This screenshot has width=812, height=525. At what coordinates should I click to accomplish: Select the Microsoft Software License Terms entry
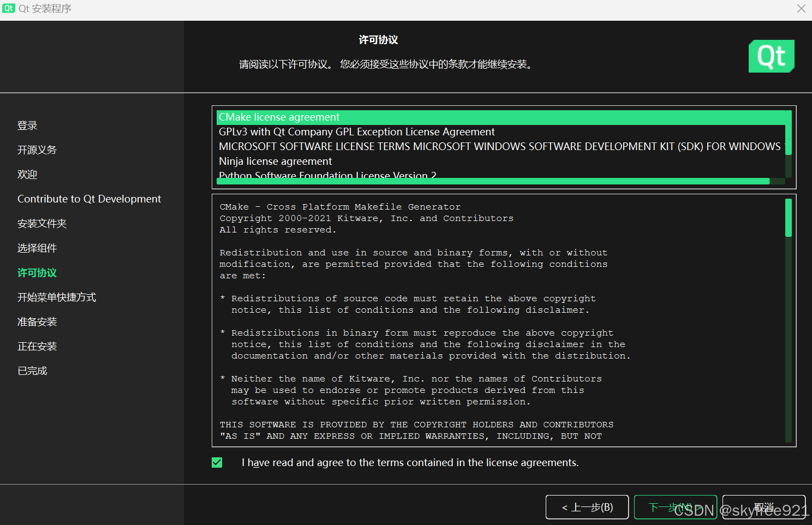[x=501, y=147]
